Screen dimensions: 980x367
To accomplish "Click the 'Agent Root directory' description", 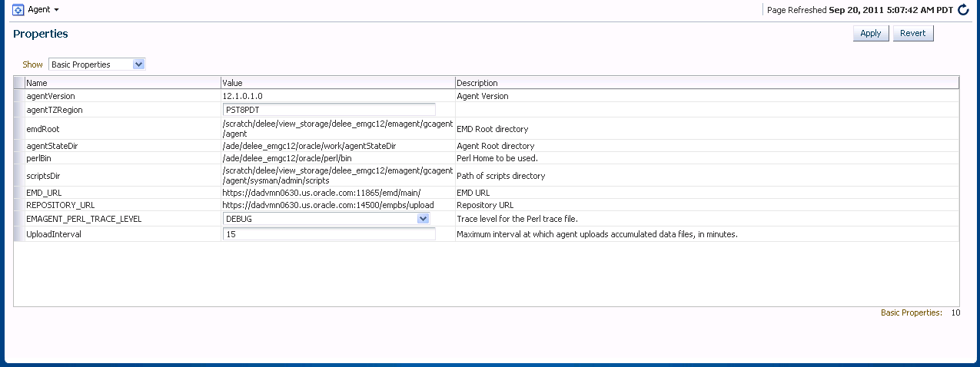I will tap(496, 146).
